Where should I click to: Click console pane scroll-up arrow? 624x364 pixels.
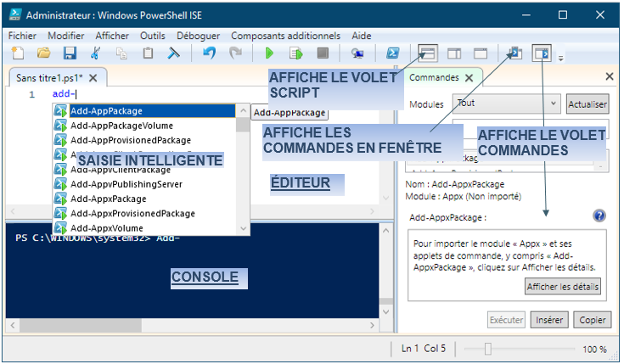(385, 231)
